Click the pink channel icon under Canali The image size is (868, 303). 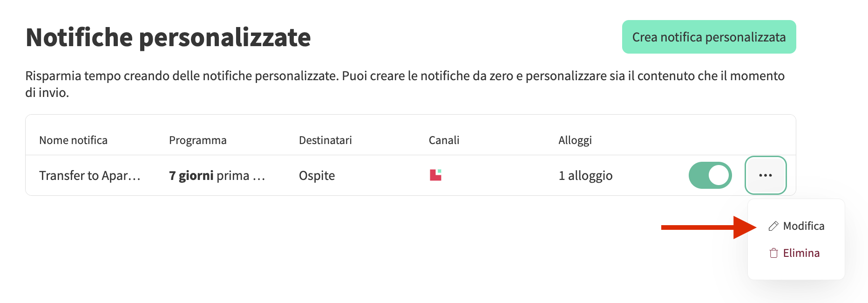point(435,175)
